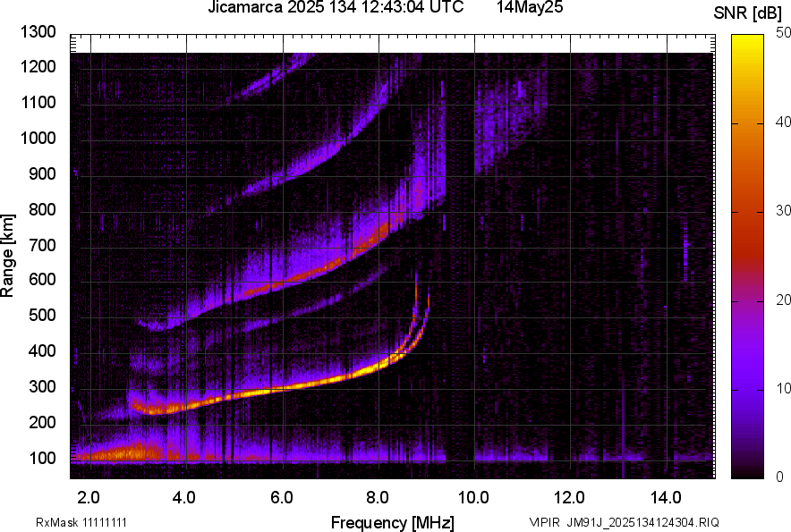
Task: Click the 500 range tick label
Action: 42,315
